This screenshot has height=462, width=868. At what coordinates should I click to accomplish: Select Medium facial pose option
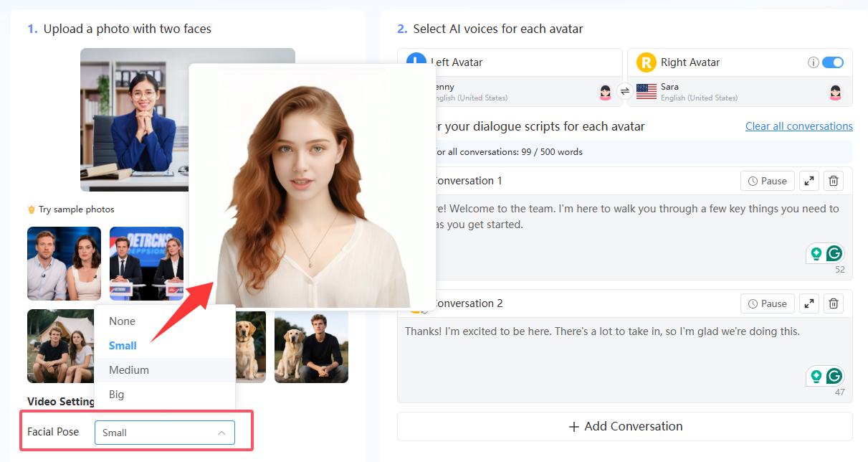[129, 370]
